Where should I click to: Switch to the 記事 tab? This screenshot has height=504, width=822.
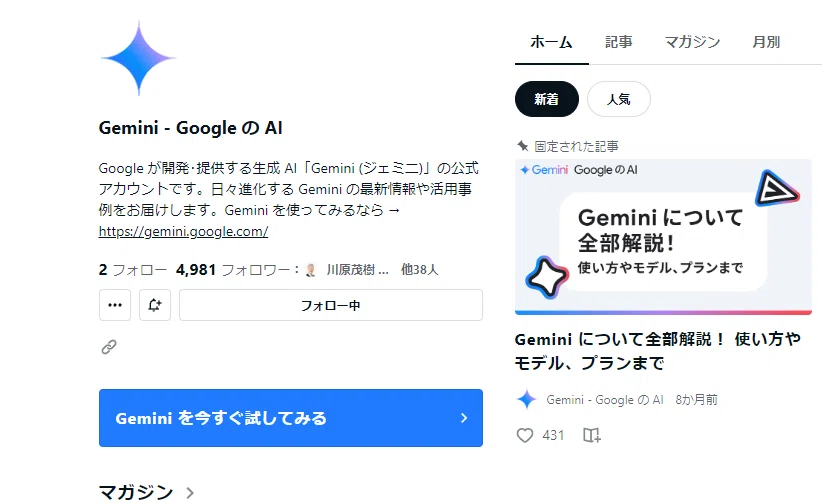coord(619,42)
